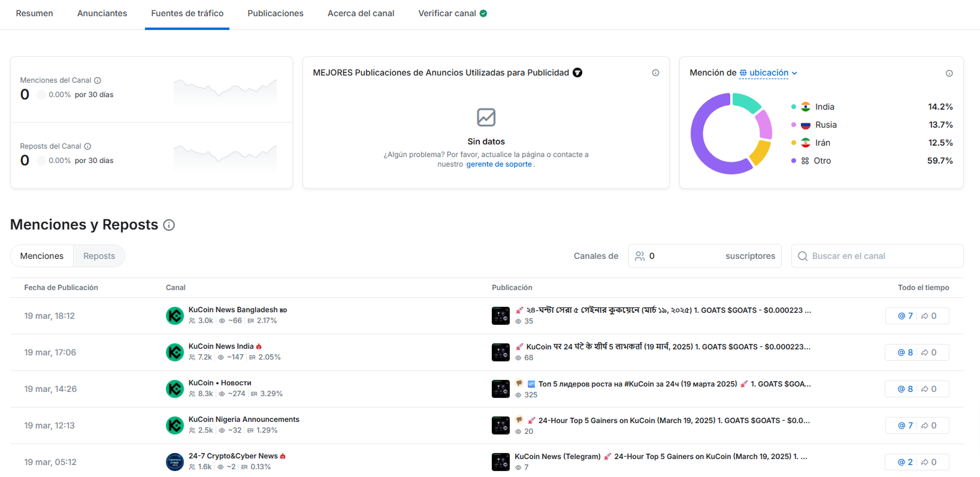Screen dimensions: 980x477
Task: Click info icon in MEJORES Publicaciones card corner
Action: click(x=655, y=73)
